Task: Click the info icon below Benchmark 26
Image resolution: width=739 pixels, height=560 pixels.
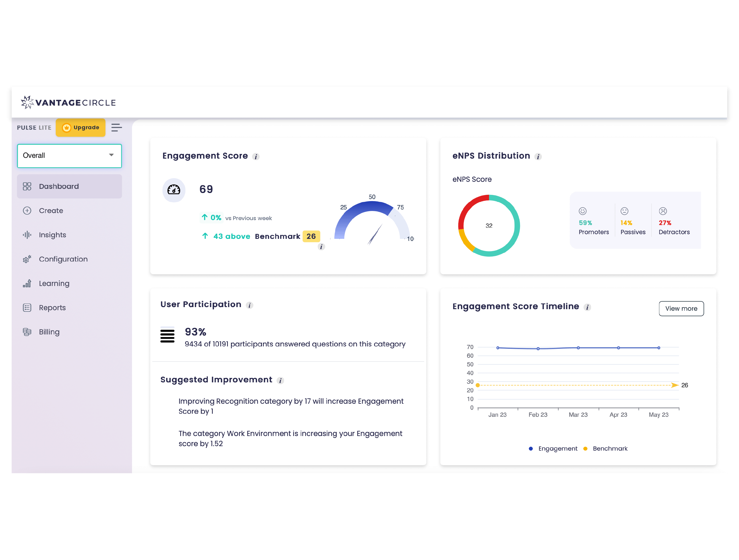Action: 321,247
